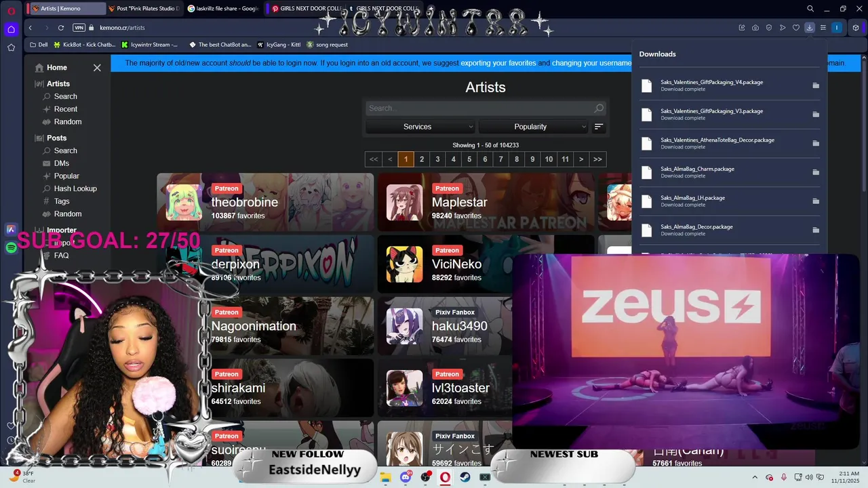
Task: Reload the Kemono page
Action: pyautogui.click(x=61, y=28)
